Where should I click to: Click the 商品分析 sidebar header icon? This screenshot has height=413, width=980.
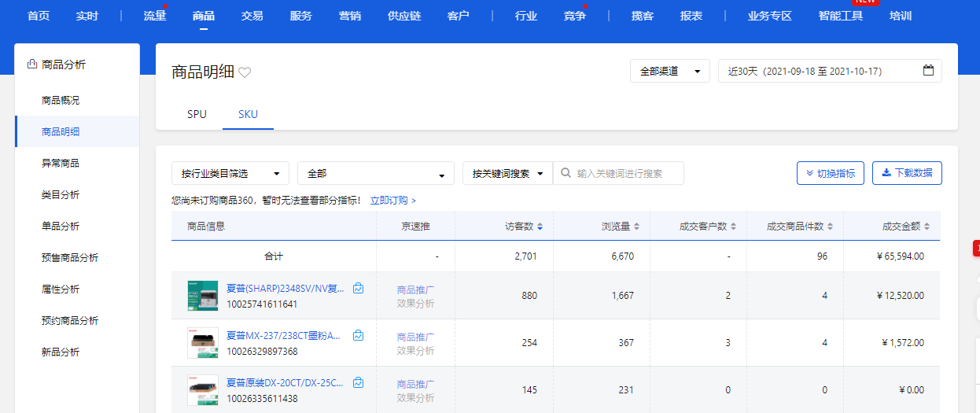(32, 65)
